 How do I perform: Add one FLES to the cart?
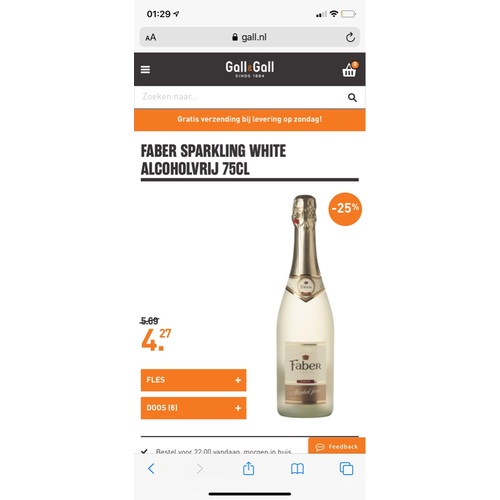coord(193,380)
